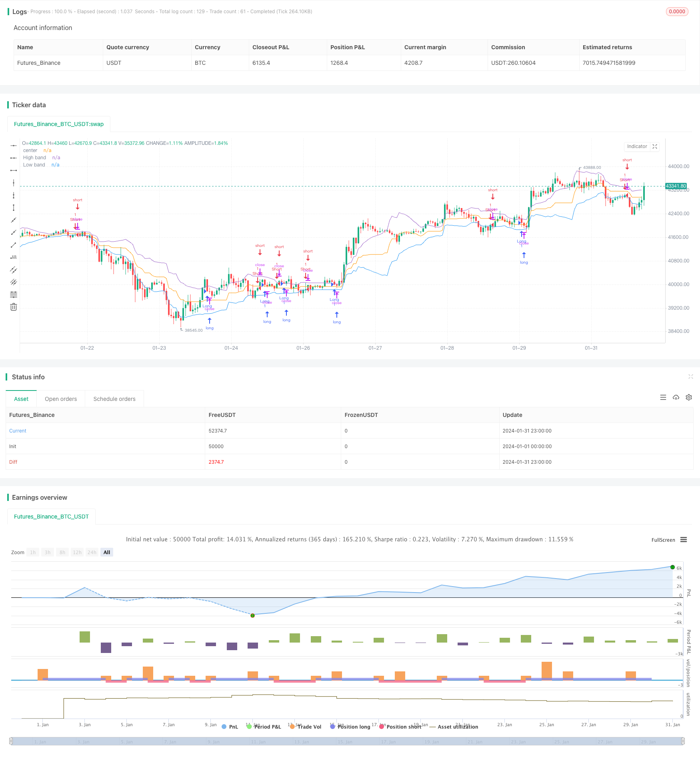This screenshot has width=700, height=757.
Task: Click the Position P&L value 1268.4
Action: 339,63
